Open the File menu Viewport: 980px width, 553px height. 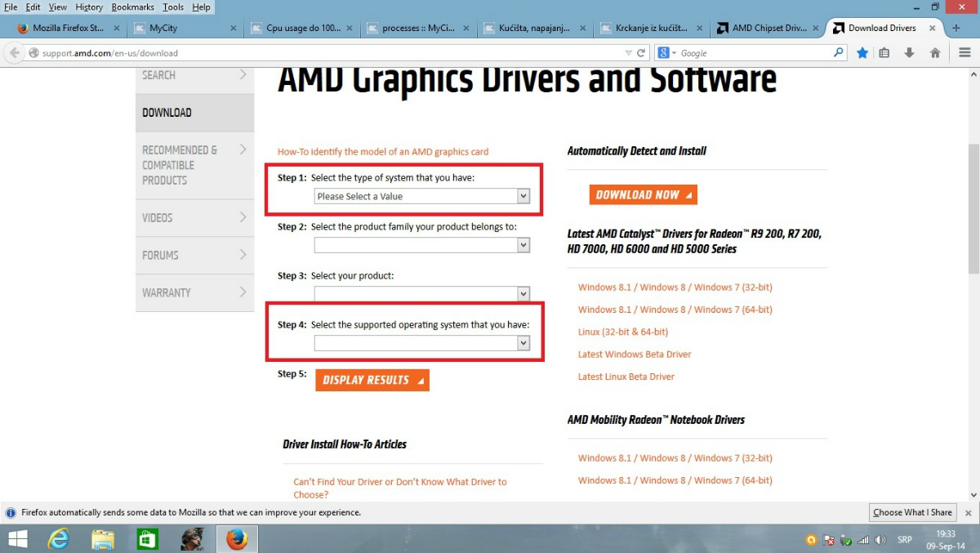(x=11, y=7)
